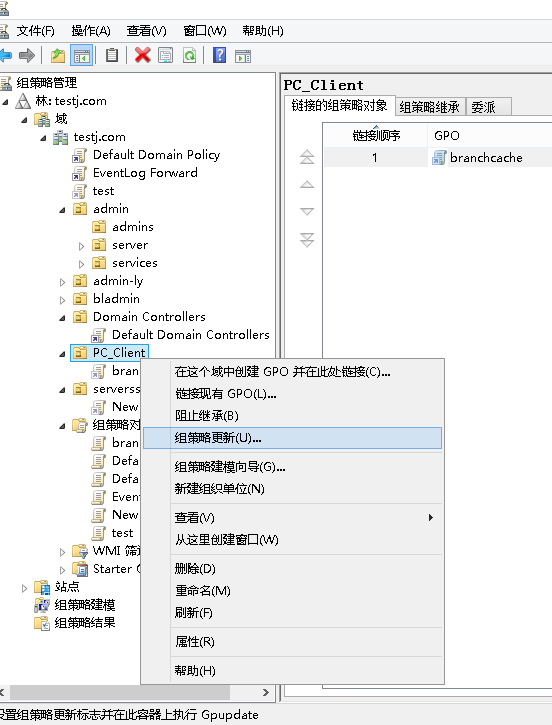Move link to top double-up arrow
This screenshot has width=552, height=725.
[x=307, y=157]
